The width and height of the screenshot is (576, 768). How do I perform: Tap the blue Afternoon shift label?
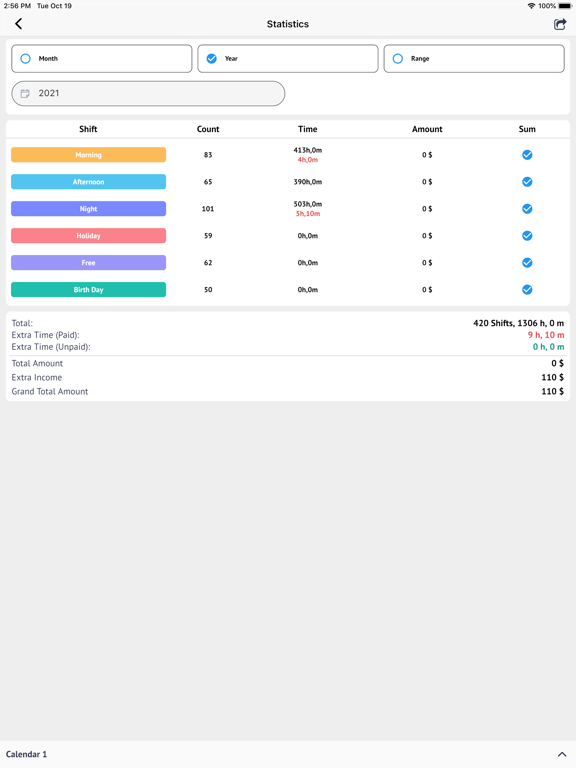coord(89,182)
